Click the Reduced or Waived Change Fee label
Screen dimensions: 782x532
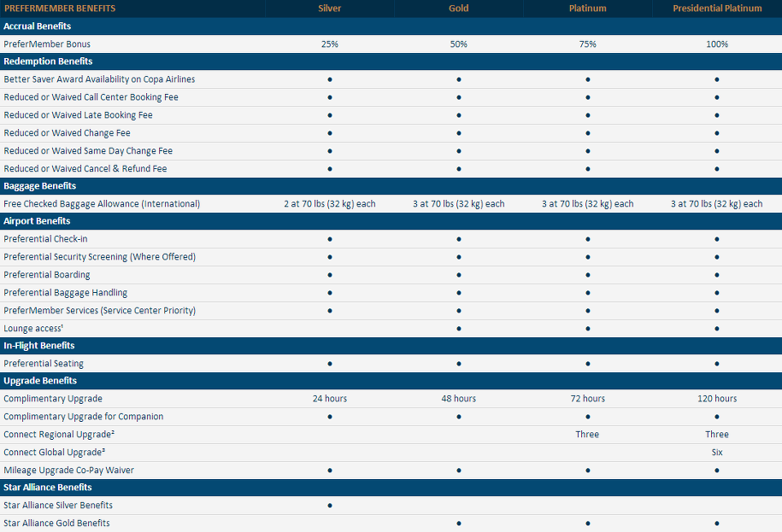67,133
